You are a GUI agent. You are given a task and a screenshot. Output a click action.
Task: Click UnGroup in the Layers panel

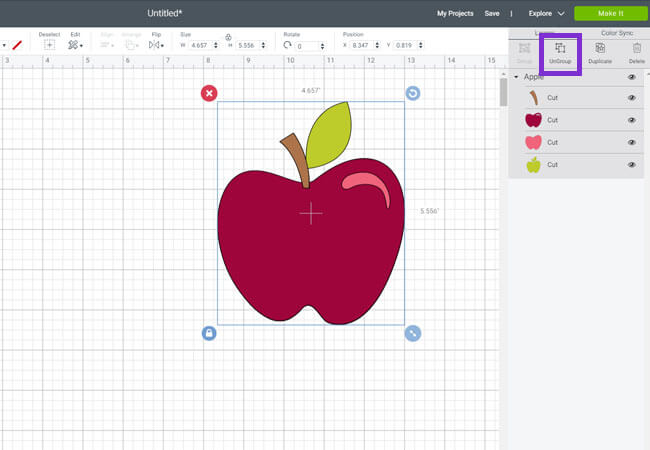pyautogui.click(x=560, y=53)
